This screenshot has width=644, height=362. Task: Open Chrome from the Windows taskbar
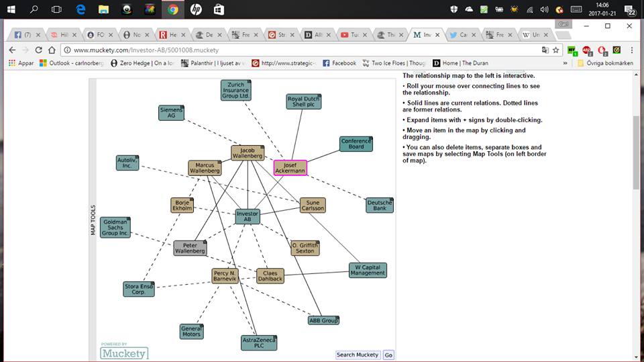point(172,9)
